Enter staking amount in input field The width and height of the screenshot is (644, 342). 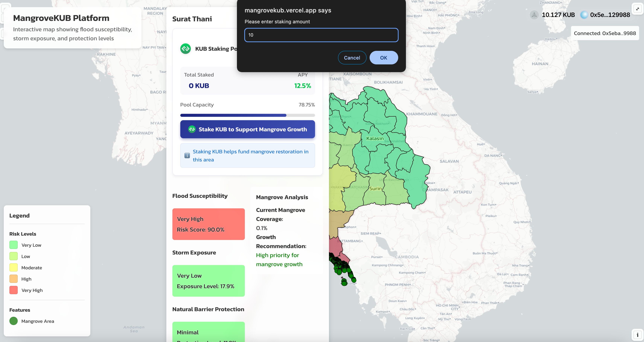tap(321, 35)
